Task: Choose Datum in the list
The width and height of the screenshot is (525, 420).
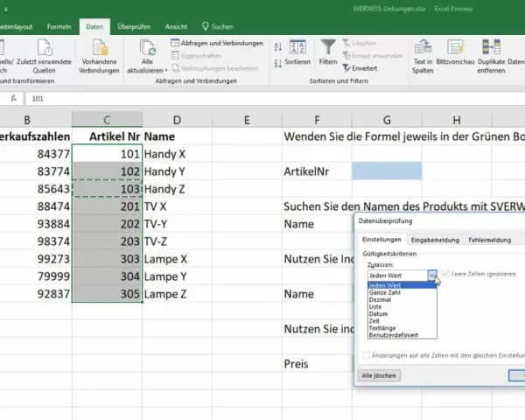Action: click(x=402, y=314)
